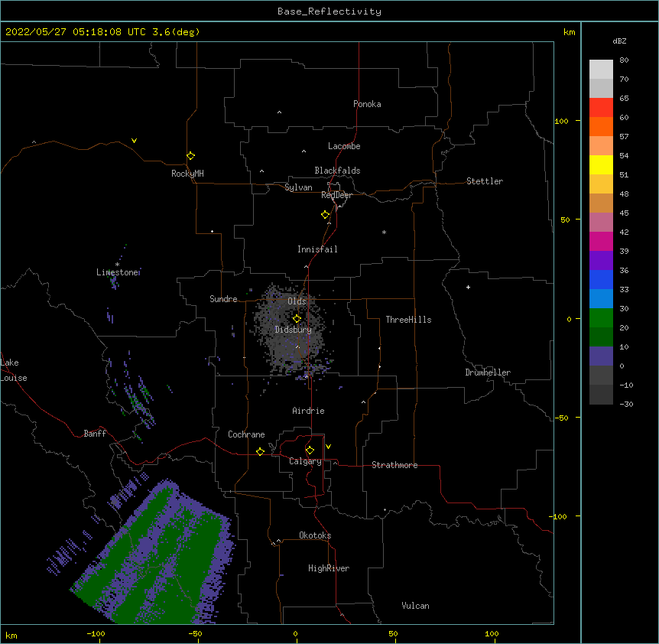This screenshot has height=644, width=659.
Task: Click the 70 dBZ white-gray color swatch
Action: pos(601,70)
